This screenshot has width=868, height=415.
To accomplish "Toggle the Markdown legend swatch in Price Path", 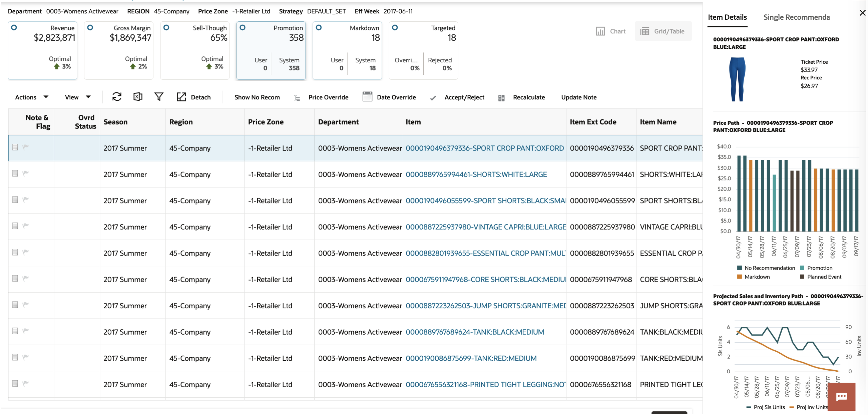I will pyautogui.click(x=739, y=277).
